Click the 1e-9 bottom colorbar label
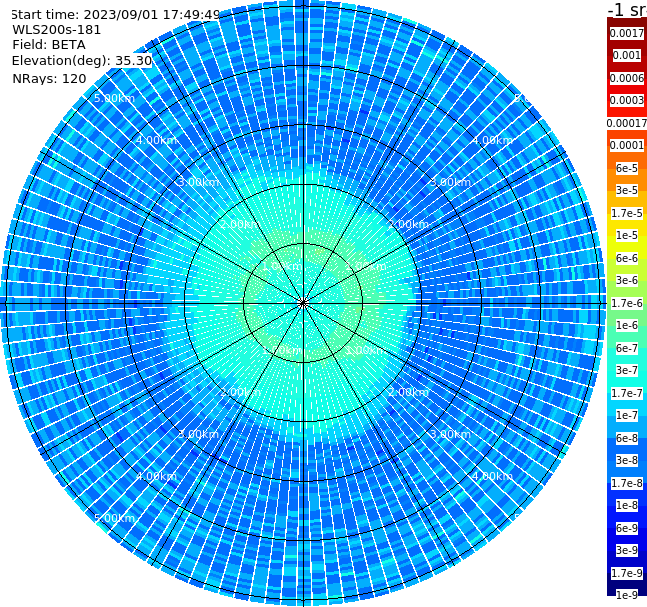This screenshot has height=607, width=647. 627,595
